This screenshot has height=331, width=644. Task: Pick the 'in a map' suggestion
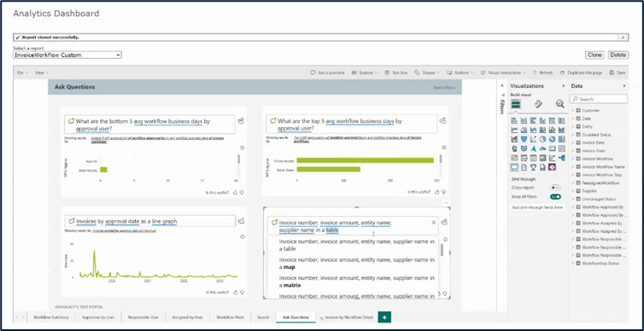pyautogui.click(x=356, y=264)
